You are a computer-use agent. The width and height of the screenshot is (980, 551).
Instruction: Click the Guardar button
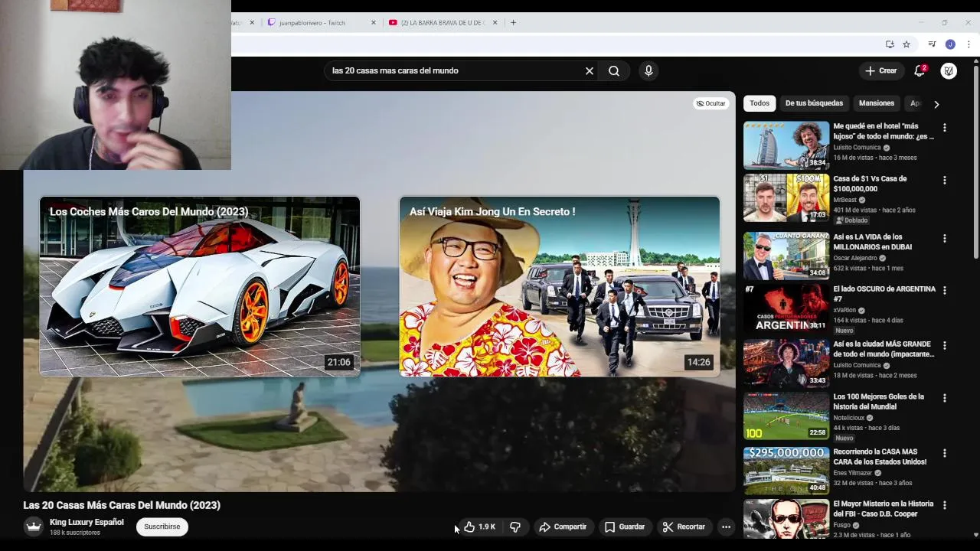pyautogui.click(x=625, y=527)
